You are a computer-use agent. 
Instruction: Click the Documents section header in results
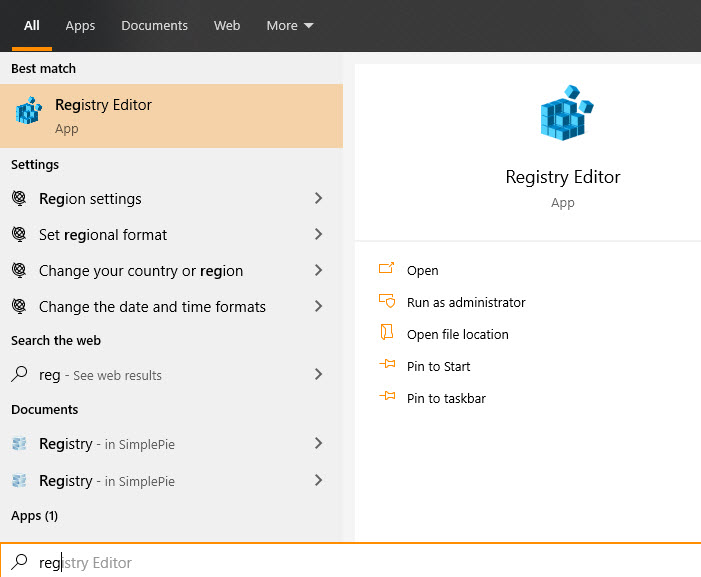point(45,409)
